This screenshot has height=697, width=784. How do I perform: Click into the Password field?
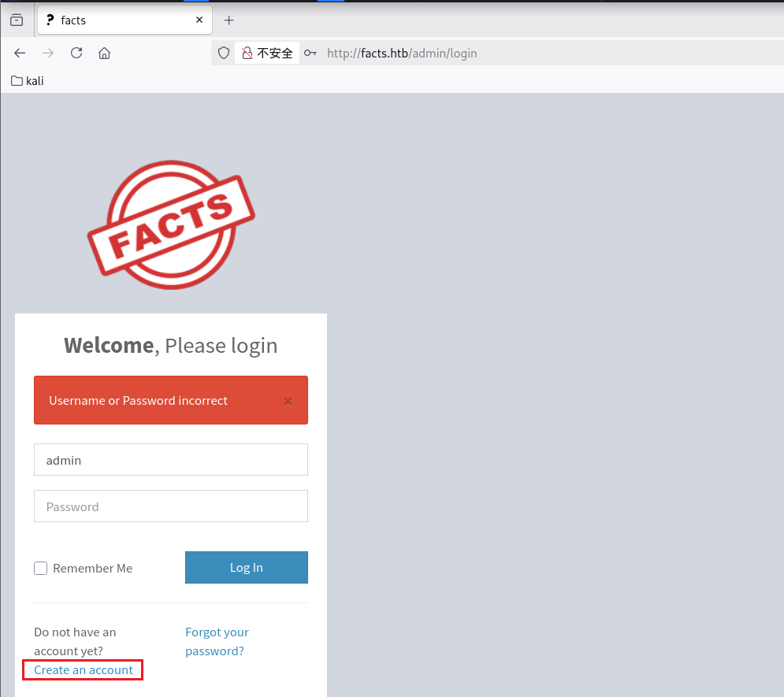tap(170, 506)
